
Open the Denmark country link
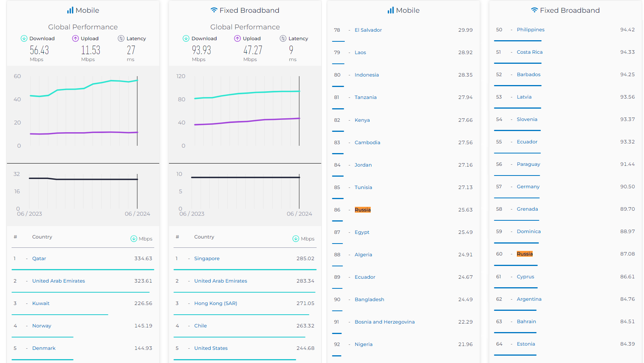[x=44, y=348]
